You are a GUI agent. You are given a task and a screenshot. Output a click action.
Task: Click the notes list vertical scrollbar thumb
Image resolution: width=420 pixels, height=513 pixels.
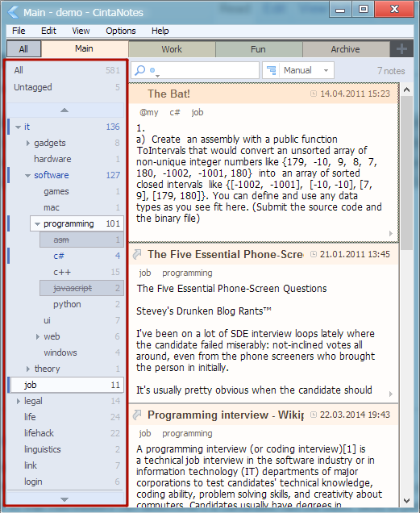(406, 173)
